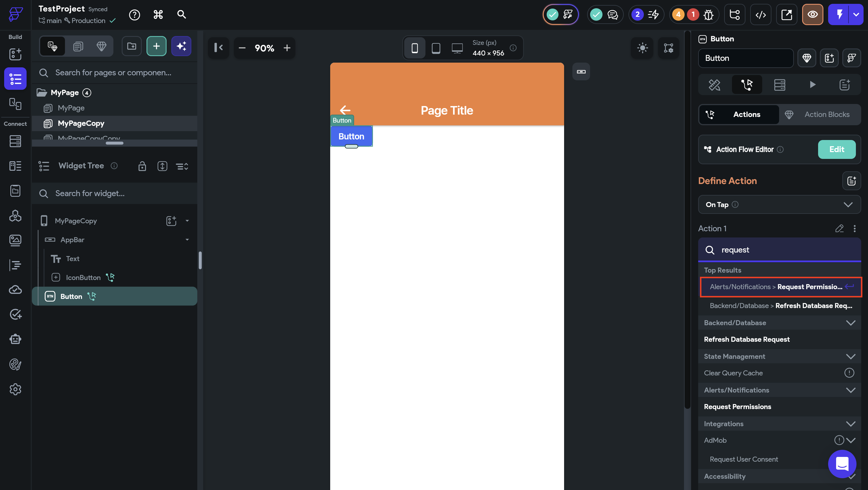This screenshot has width=868, height=490.
Task: Toggle the light/dark canvas mode
Action: (642, 48)
